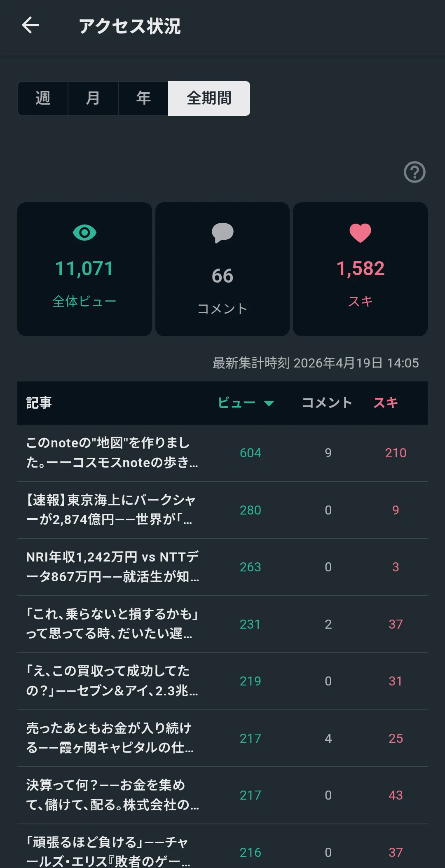445x868 pixels.
Task: Open the 「これ、乗らないと損するかも」 article
Action: (x=222, y=624)
